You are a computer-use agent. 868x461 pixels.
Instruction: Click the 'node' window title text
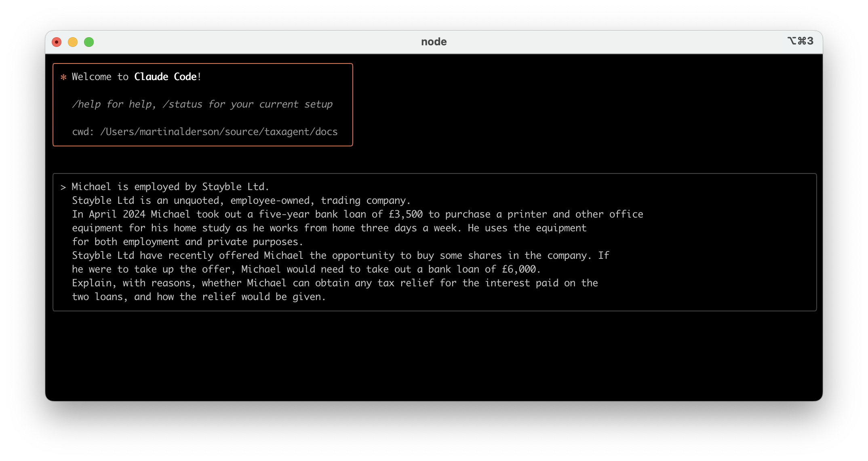434,42
